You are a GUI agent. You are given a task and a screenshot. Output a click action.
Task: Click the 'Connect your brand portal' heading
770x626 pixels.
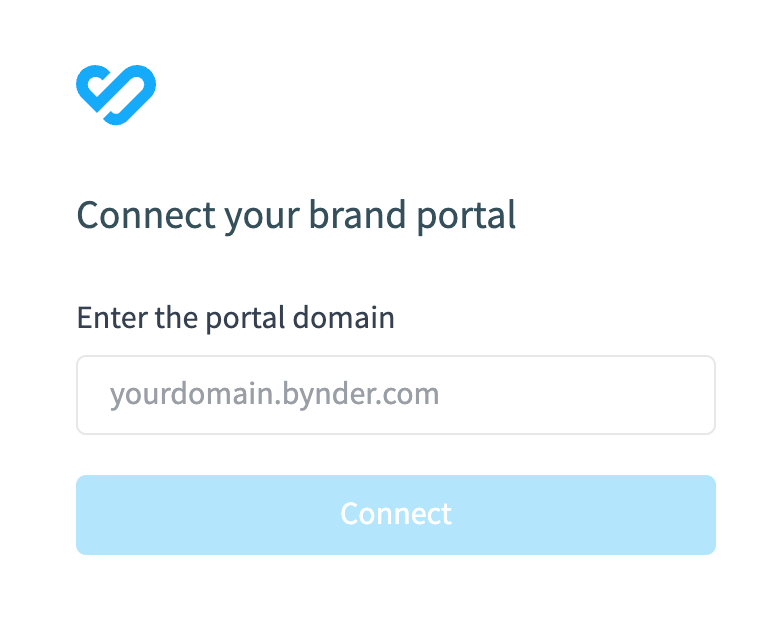coord(296,215)
